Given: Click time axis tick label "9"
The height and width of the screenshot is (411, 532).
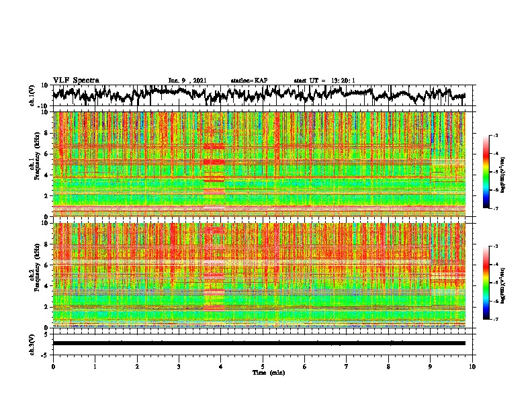Looking at the screenshot, I should [430, 367].
